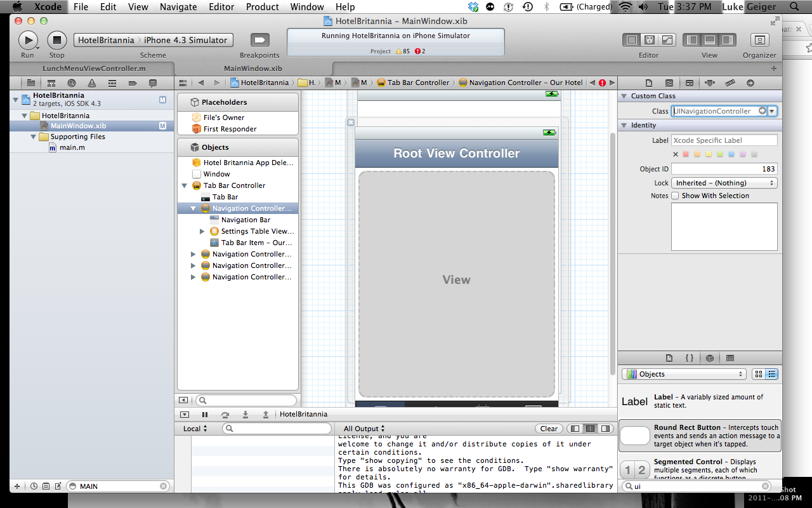Image resolution: width=812 pixels, height=508 pixels.
Task: Switch to MainWindow.xib tab
Action: coord(253,69)
